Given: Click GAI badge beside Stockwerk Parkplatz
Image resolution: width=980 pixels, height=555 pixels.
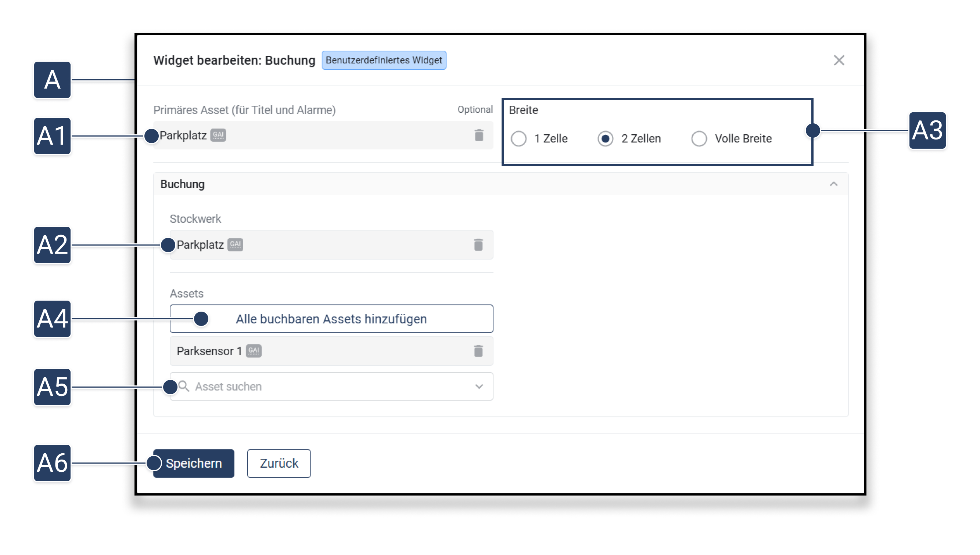Looking at the screenshot, I should click(236, 244).
